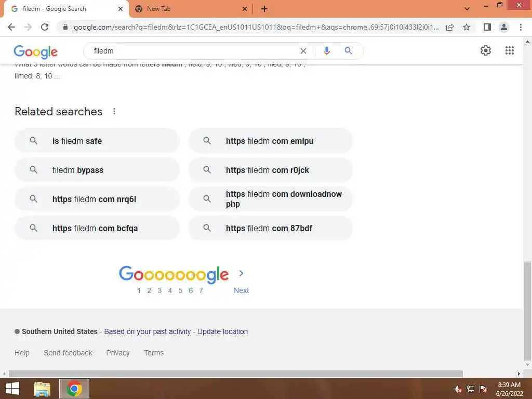The width and height of the screenshot is (532, 399).
Task: Submit search with the blue magnifier icon
Action: [348, 51]
